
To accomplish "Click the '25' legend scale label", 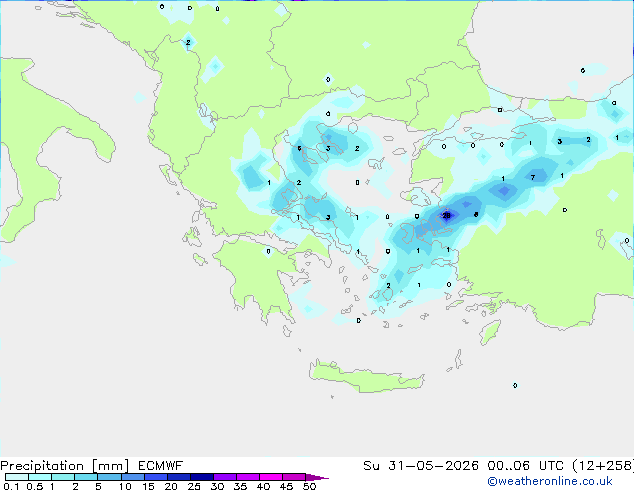I will [194, 486].
